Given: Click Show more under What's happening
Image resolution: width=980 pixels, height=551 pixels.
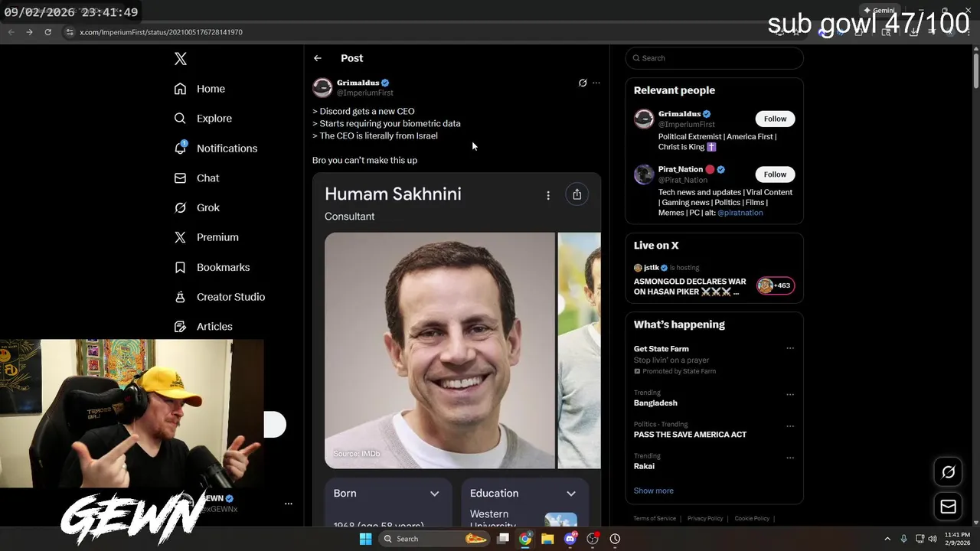Looking at the screenshot, I should 653,491.
